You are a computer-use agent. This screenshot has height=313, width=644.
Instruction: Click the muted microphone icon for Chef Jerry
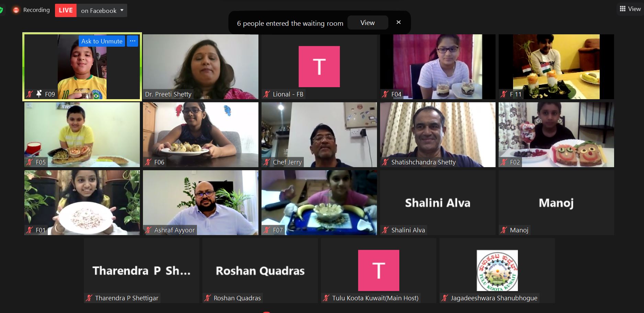tap(267, 162)
